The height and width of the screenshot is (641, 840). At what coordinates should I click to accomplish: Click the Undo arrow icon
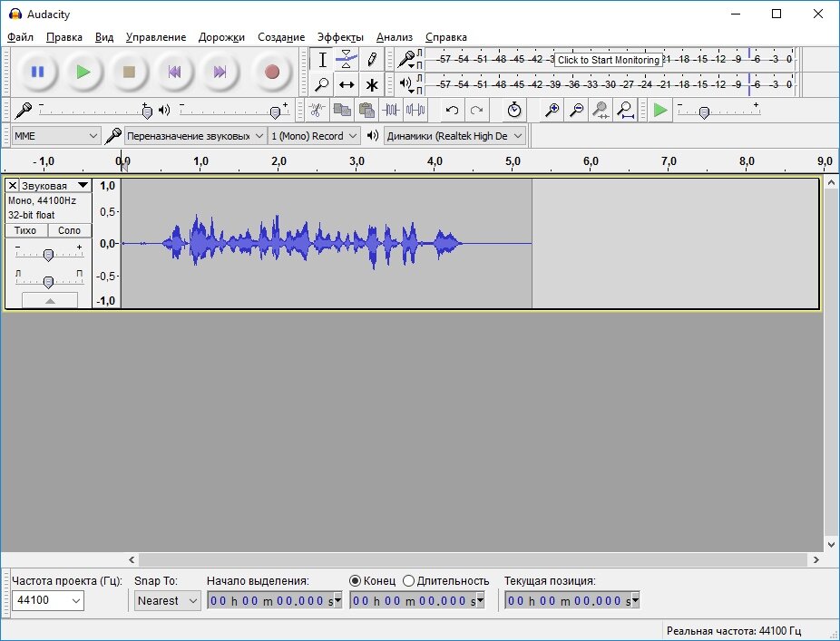(x=451, y=110)
